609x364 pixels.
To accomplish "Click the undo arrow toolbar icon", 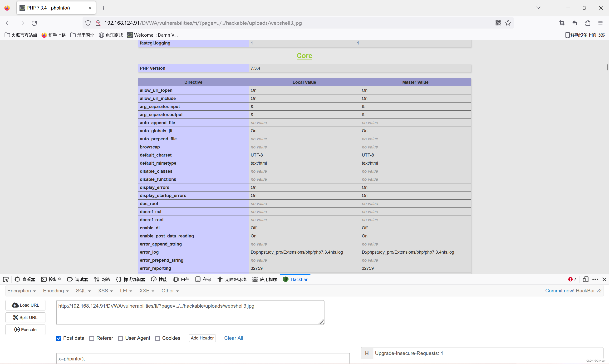I will (x=575, y=23).
